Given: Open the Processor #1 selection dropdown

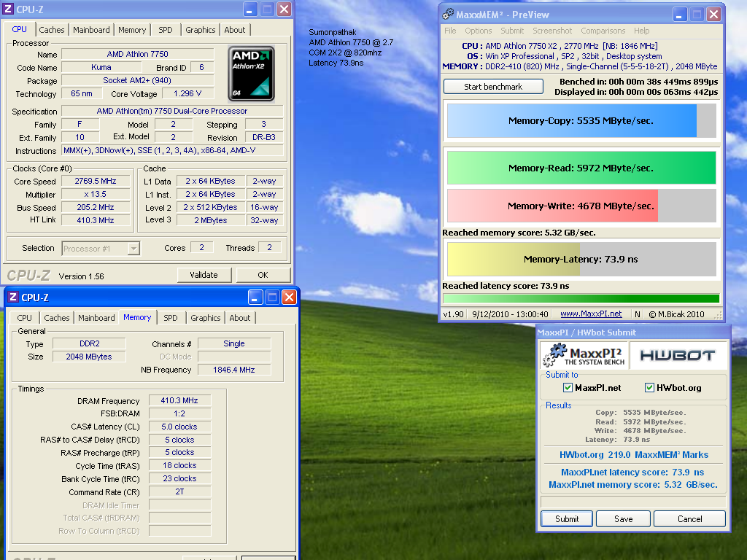Looking at the screenshot, I should (x=134, y=249).
